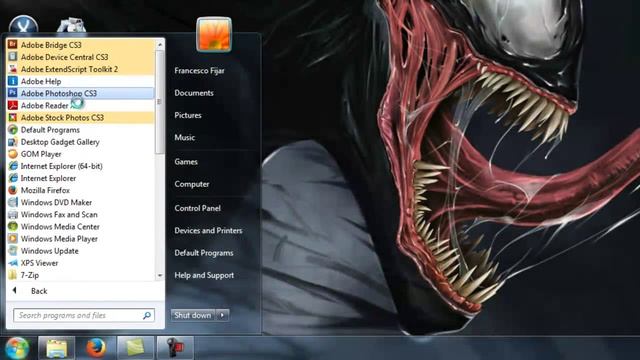Select the Internet Explorer text entry
This screenshot has width=640, height=360.
pyautogui.click(x=48, y=178)
